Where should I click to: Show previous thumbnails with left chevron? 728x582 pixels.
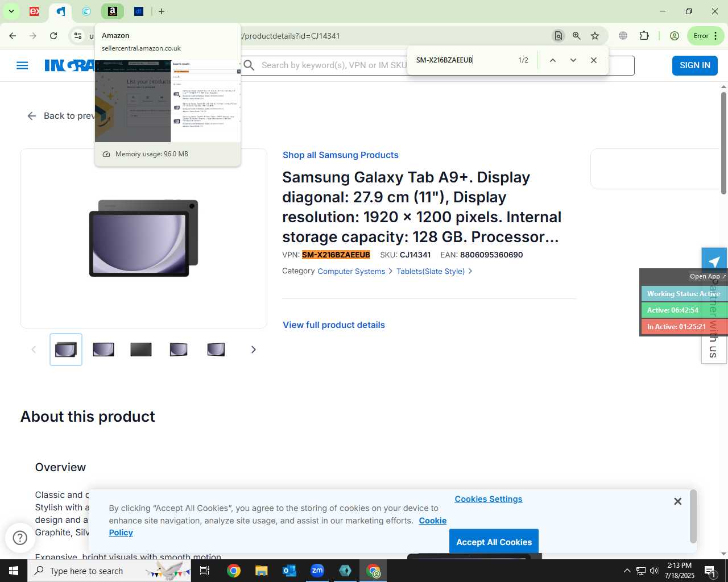coord(34,350)
